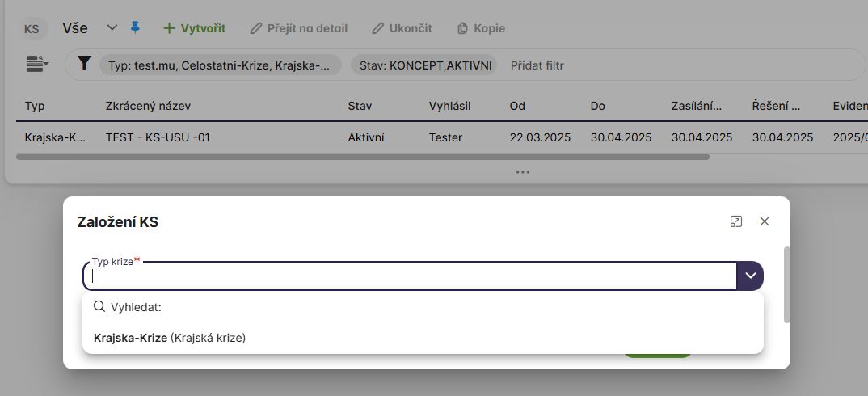
Task: Click the Vytvořit button
Action: point(194,28)
